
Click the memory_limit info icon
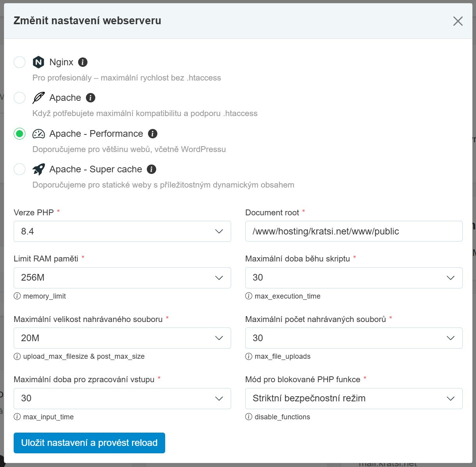(17, 296)
